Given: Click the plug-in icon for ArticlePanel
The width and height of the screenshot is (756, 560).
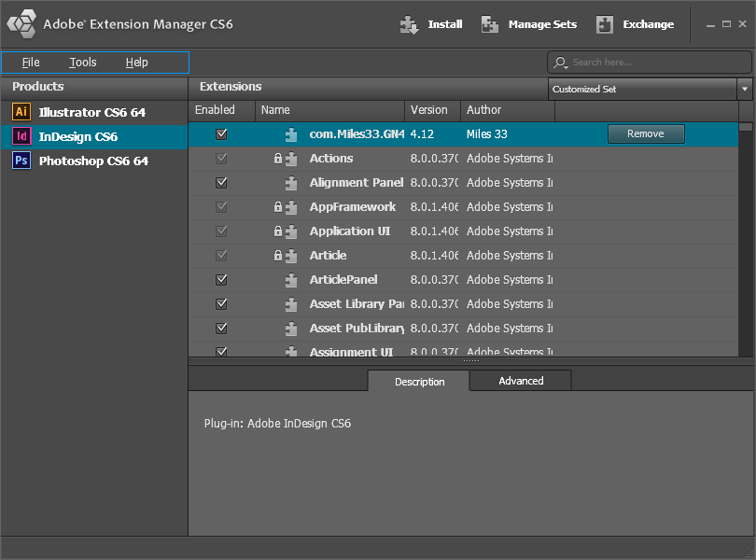Looking at the screenshot, I should point(290,280).
